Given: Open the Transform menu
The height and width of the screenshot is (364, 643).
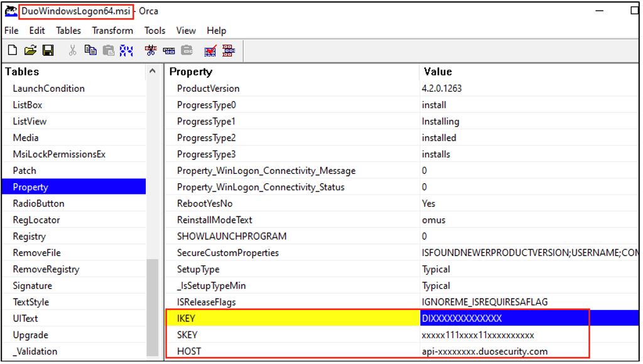Looking at the screenshot, I should [112, 31].
